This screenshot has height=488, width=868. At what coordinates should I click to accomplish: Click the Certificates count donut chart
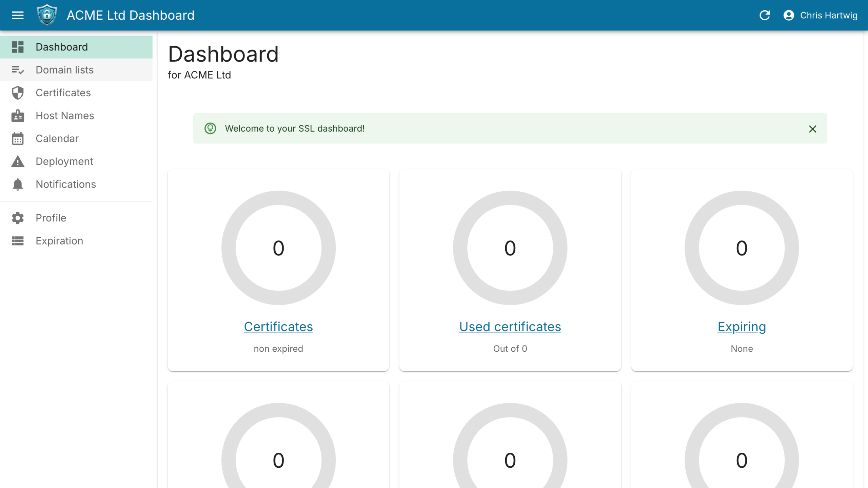(278, 248)
